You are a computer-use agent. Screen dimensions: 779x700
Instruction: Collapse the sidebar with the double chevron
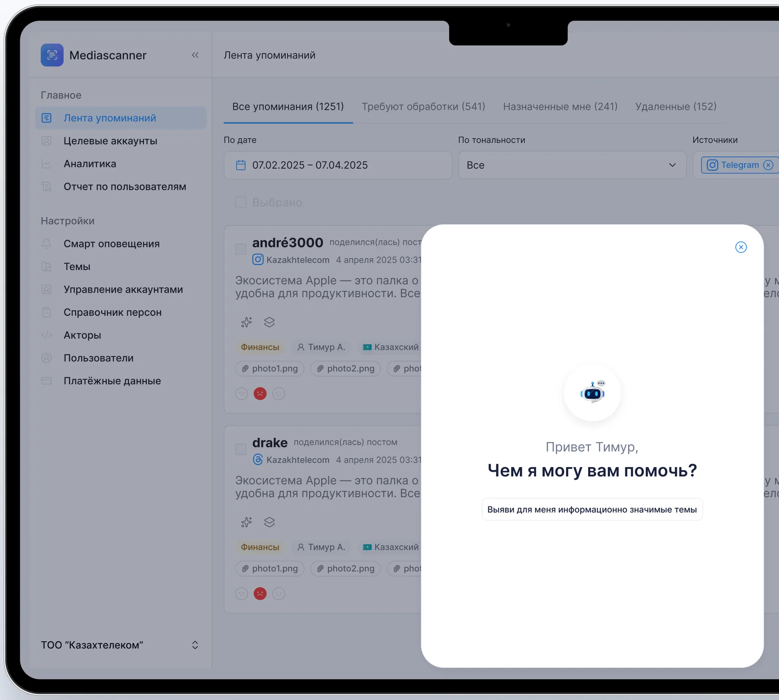click(x=195, y=55)
